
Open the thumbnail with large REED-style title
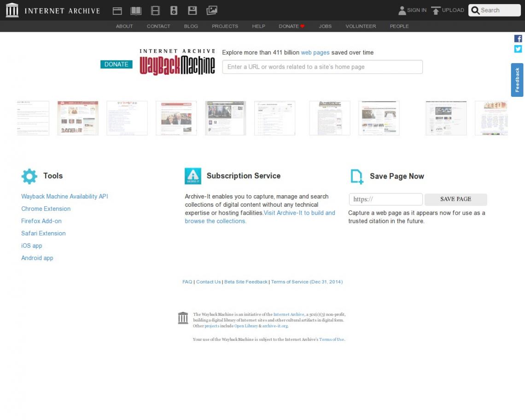[491, 118]
